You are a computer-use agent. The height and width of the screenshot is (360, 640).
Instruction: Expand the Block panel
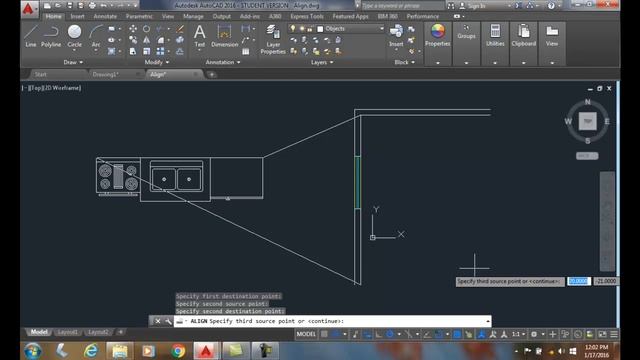coord(404,62)
